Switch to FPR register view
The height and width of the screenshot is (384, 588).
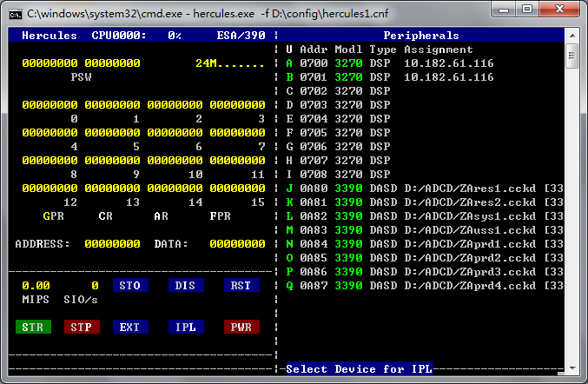point(220,216)
